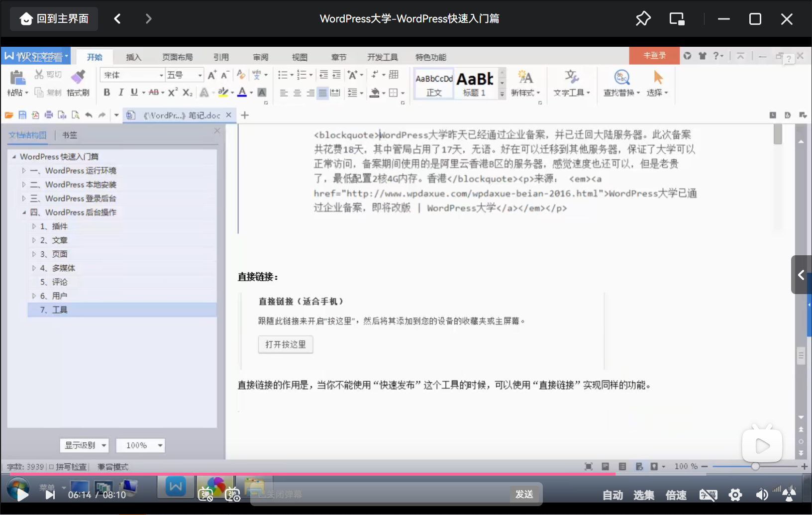This screenshot has height=515, width=812.
Task: Open the 视图 ribbon tab
Action: 300,57
